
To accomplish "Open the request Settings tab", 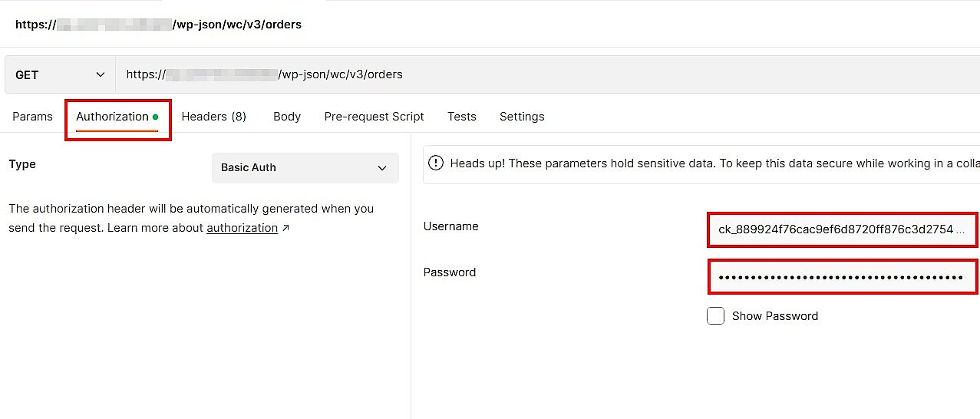I will pyautogui.click(x=522, y=117).
